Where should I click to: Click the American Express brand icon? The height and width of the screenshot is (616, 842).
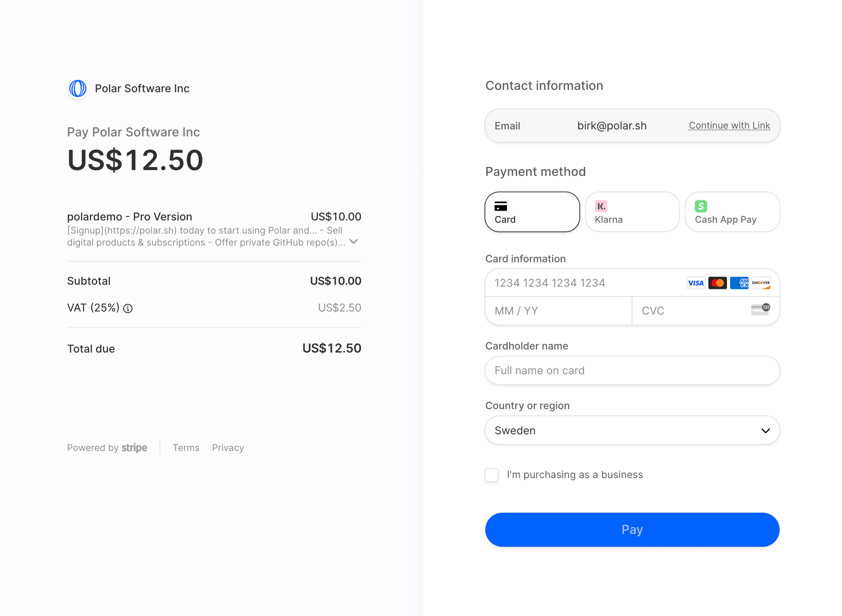tap(739, 283)
